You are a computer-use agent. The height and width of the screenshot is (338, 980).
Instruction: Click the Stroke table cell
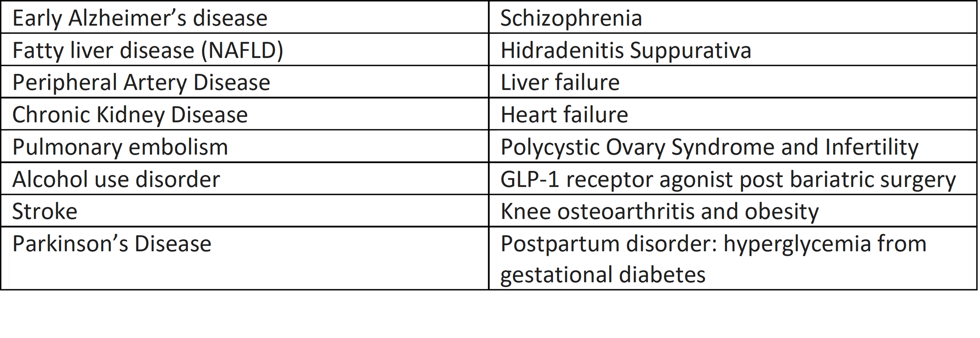click(245, 211)
